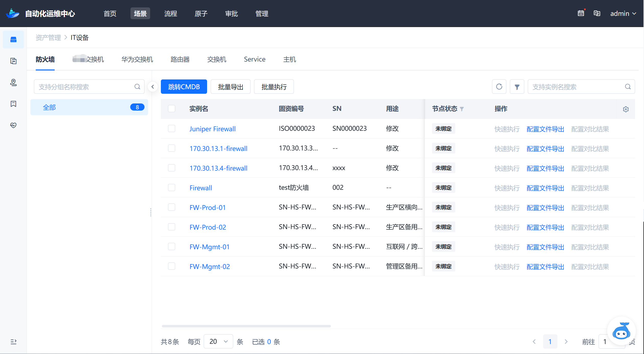644x354 pixels.
Task: Focus the instance name search field
Action: point(581,87)
